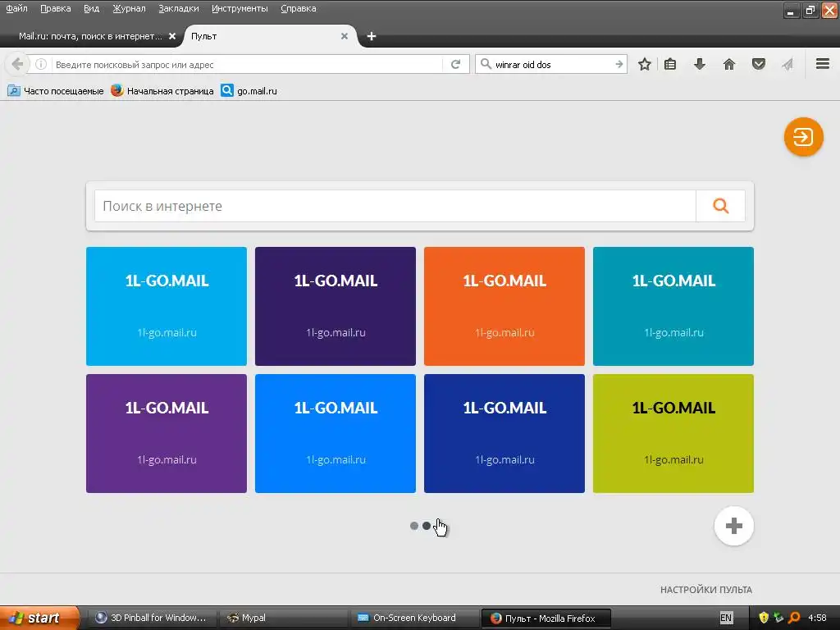Open the Правка menu
This screenshot has height=630, width=840.
(56, 8)
